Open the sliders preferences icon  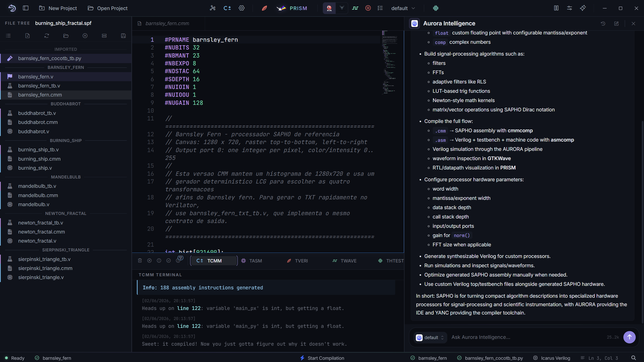click(570, 8)
